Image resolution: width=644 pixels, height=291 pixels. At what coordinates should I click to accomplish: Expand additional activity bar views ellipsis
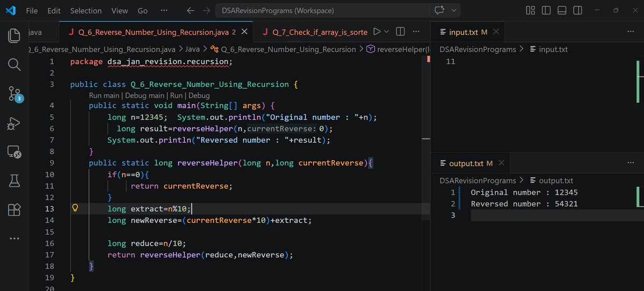point(14,238)
